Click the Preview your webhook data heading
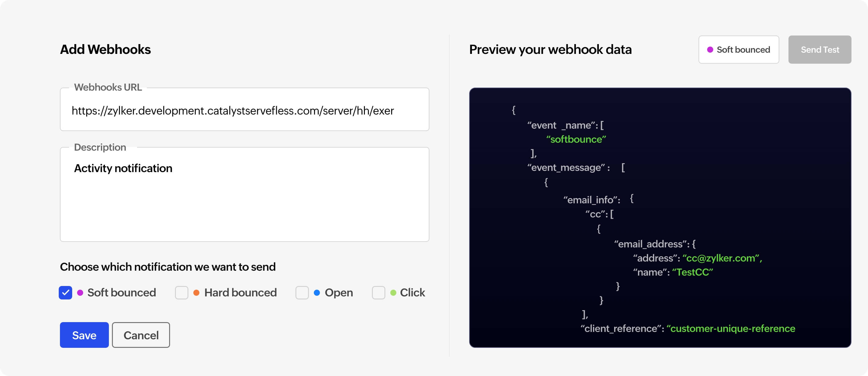This screenshot has height=376, width=868. pos(550,50)
